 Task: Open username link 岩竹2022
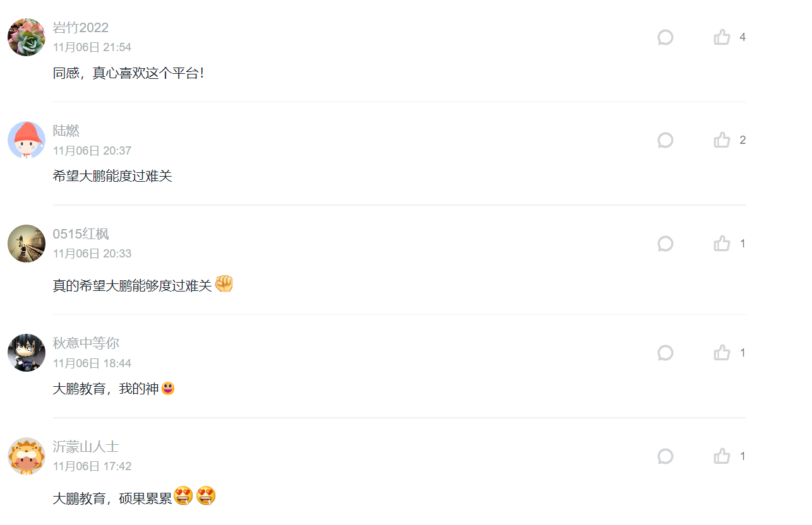click(x=81, y=28)
